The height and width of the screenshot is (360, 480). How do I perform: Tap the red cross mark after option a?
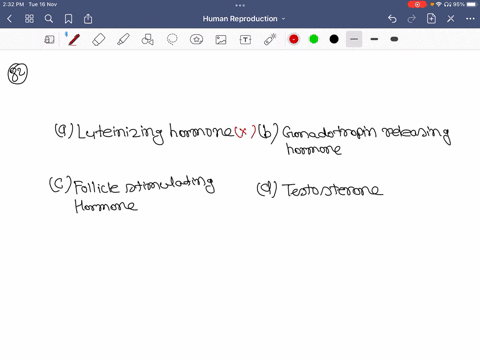point(245,132)
